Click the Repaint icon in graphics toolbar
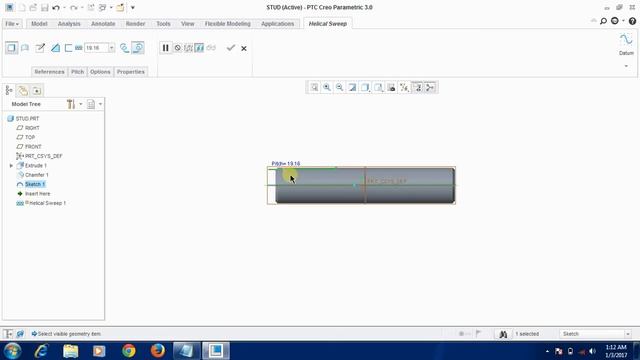This screenshot has height=360, width=640. 352,87
